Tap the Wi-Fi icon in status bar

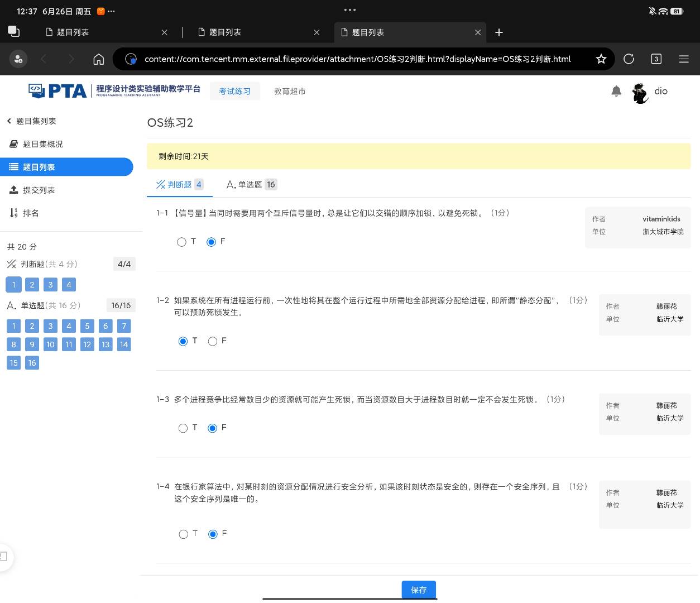[663, 11]
